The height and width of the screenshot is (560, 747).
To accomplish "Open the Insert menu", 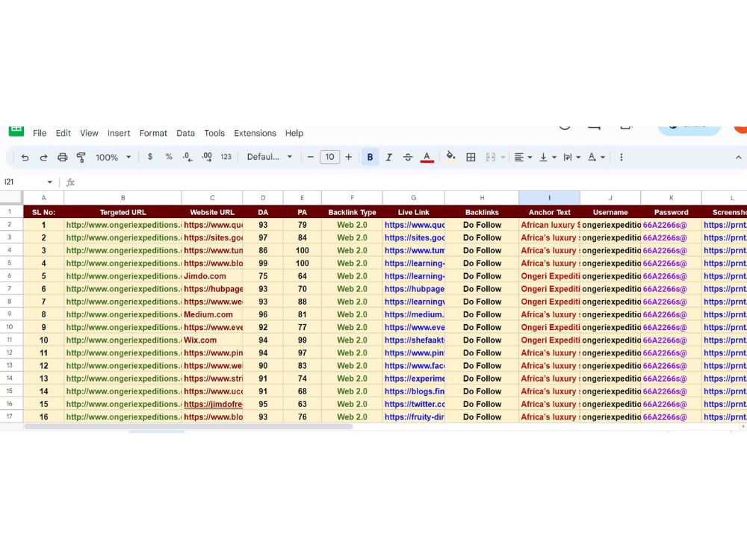I will [119, 134].
